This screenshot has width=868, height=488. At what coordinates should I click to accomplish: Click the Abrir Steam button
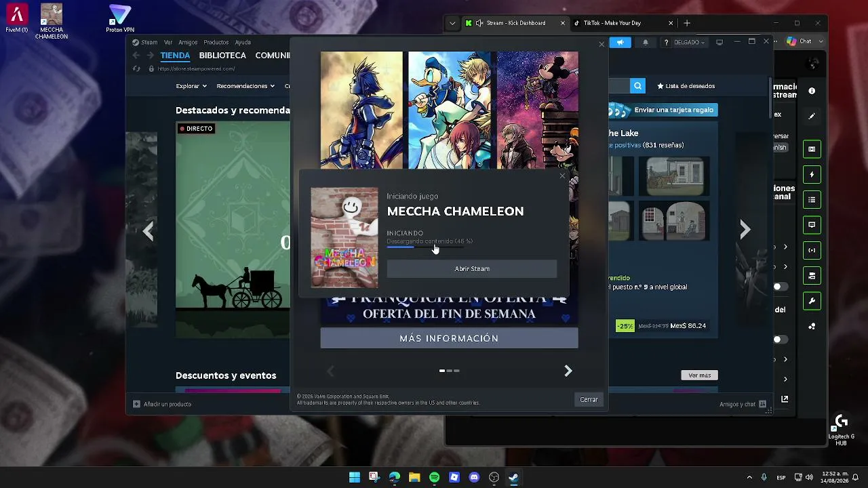pos(472,269)
